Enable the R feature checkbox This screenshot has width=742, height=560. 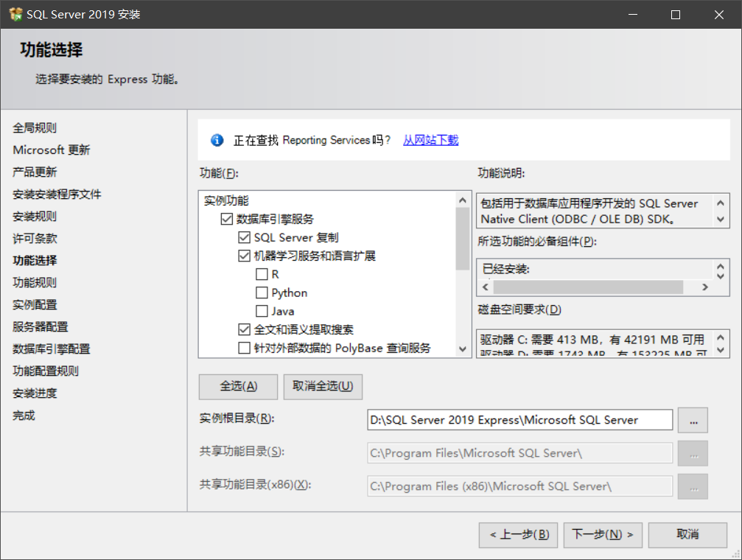[x=262, y=275]
